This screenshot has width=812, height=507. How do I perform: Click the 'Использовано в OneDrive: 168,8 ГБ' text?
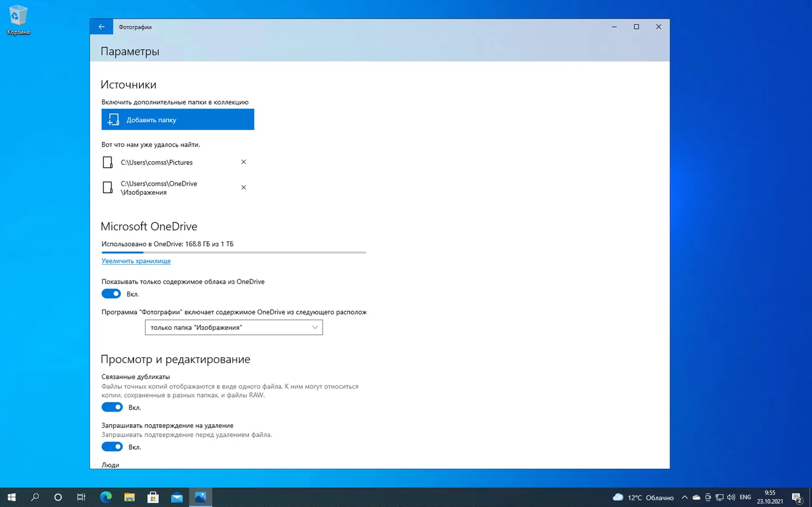tap(167, 244)
